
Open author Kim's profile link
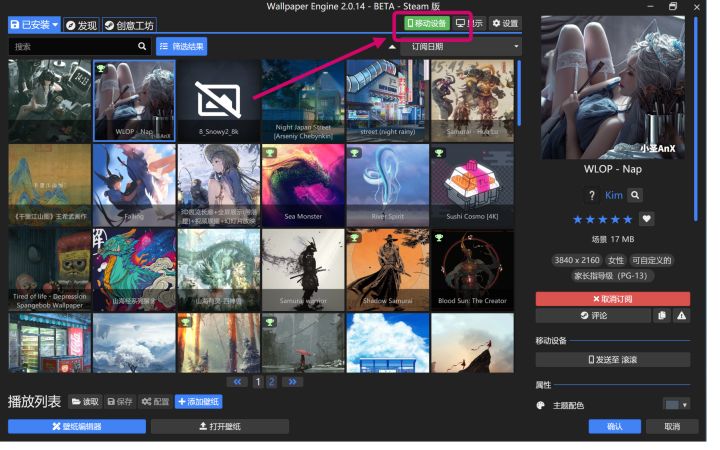pos(613,196)
